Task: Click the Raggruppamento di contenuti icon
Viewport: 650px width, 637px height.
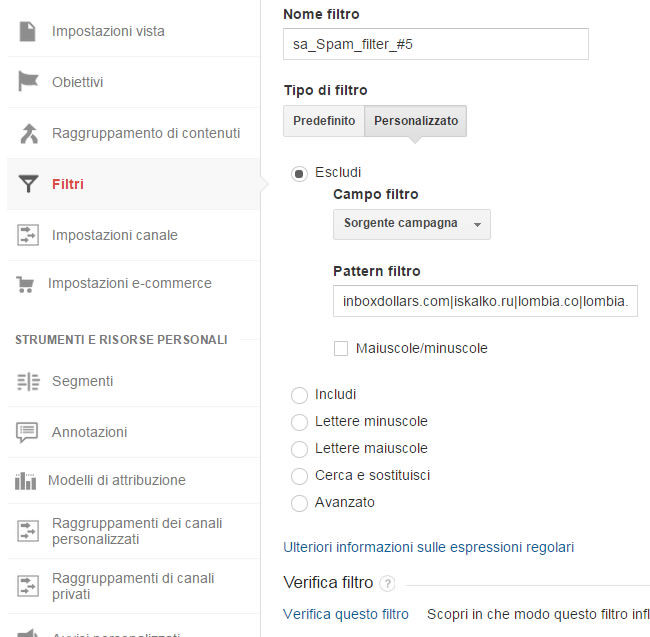Action: (x=29, y=133)
